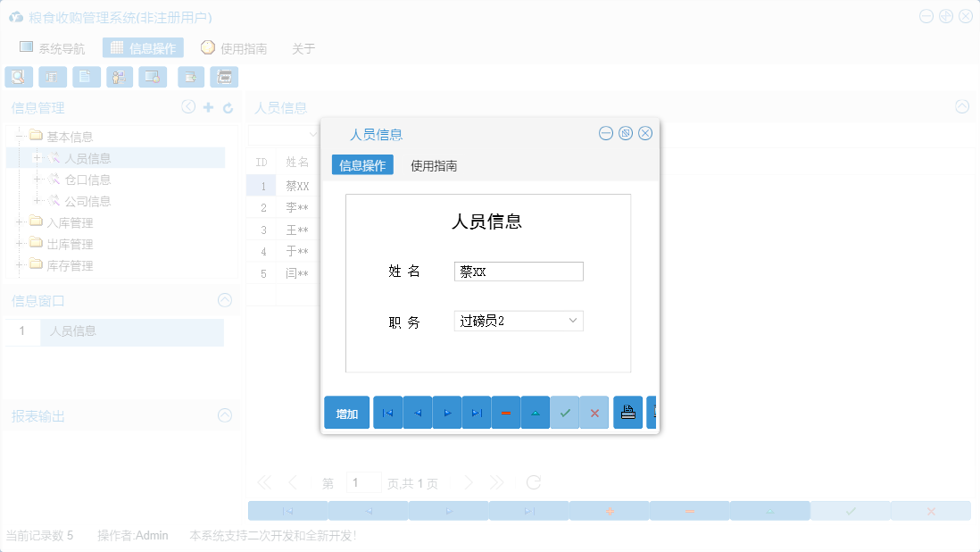The image size is (980, 552).
Task: Click the personnel management toolbar icon
Action: pos(120,77)
